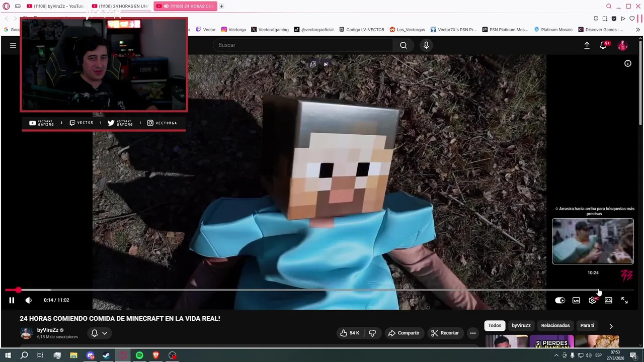Open the player settings gear menu

pyautogui.click(x=592, y=300)
